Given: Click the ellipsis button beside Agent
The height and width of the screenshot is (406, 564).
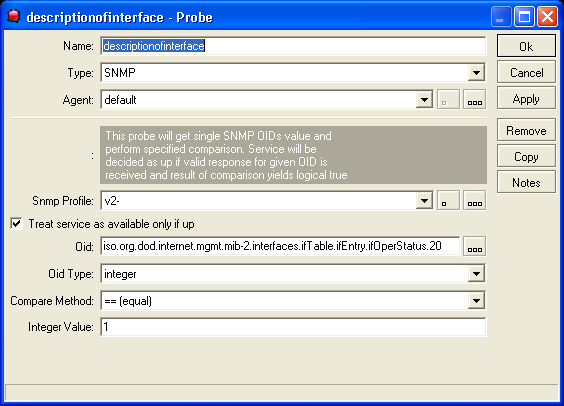Looking at the screenshot, I should (474, 100).
